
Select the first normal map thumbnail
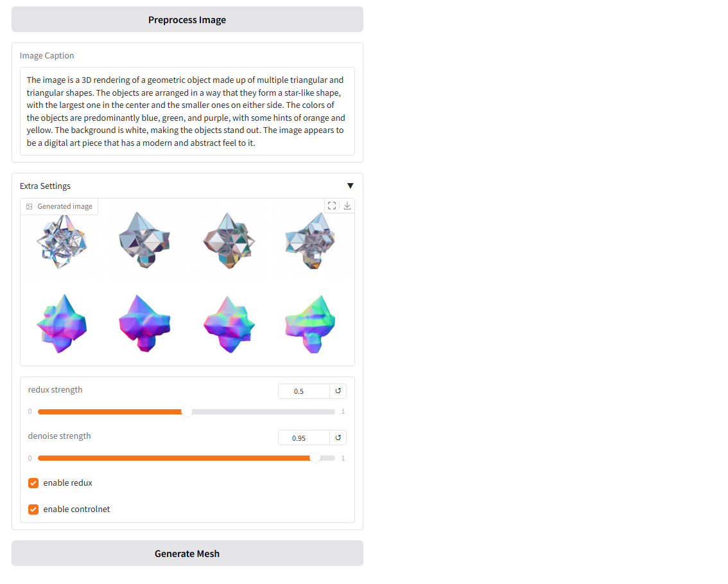coord(62,324)
